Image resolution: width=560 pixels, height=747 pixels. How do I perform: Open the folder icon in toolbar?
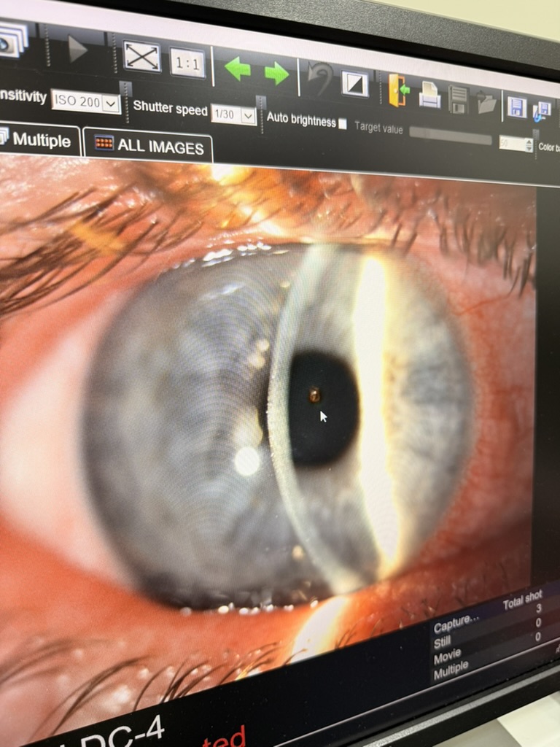[x=486, y=103]
